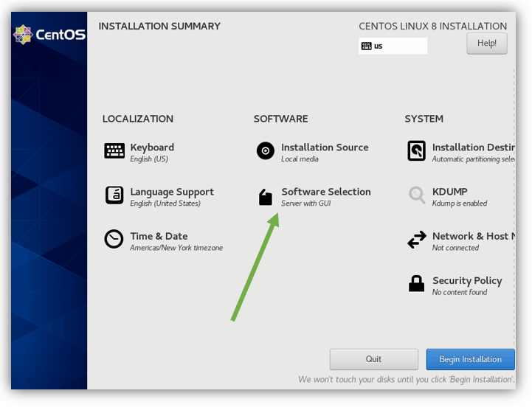532x413 pixels.
Task: Click 'English (United States)' text
Action: tap(165, 204)
